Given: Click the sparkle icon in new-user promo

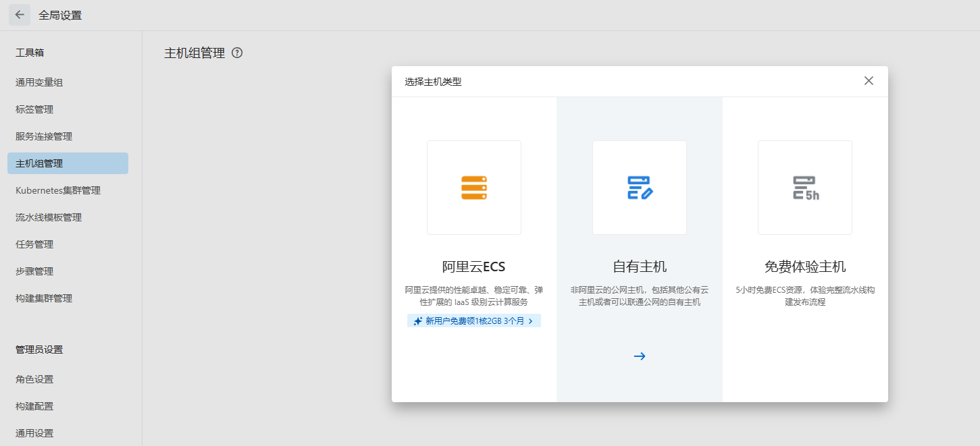Looking at the screenshot, I should coord(418,321).
